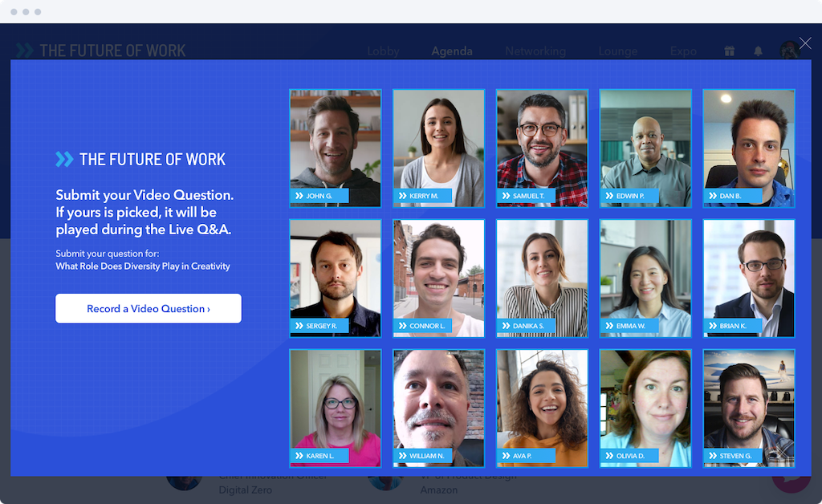This screenshot has height=504, width=822.
Task: Open the Networking tab
Action: pyautogui.click(x=535, y=51)
